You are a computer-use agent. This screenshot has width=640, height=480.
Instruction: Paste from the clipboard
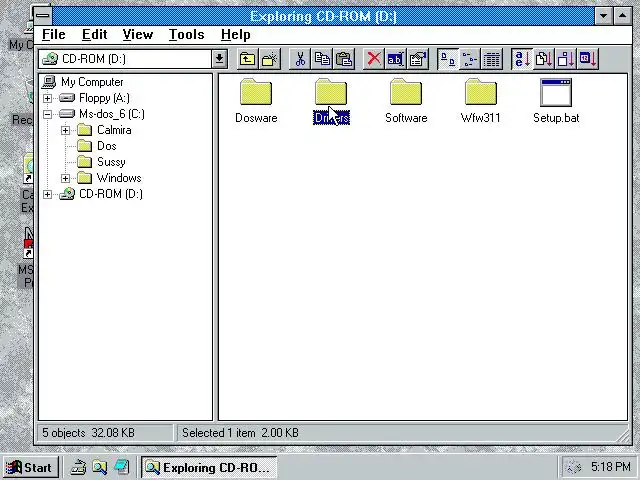click(x=344, y=59)
